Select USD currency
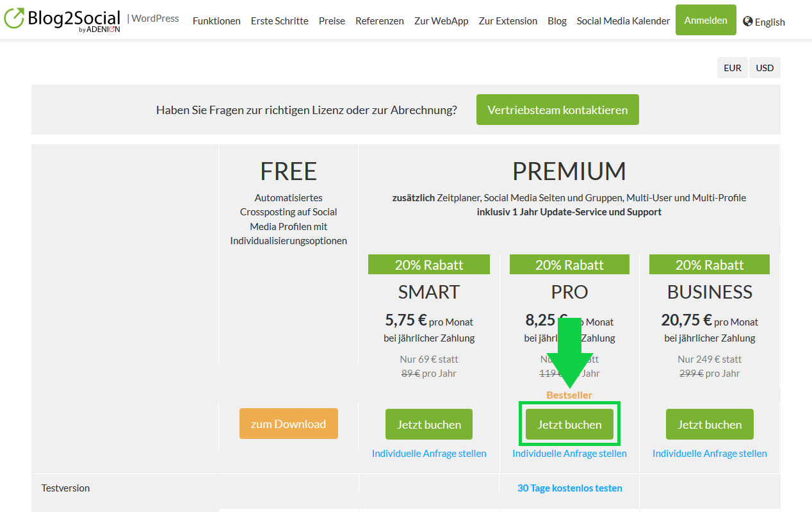Image resolution: width=812 pixels, height=512 pixels. [765, 68]
